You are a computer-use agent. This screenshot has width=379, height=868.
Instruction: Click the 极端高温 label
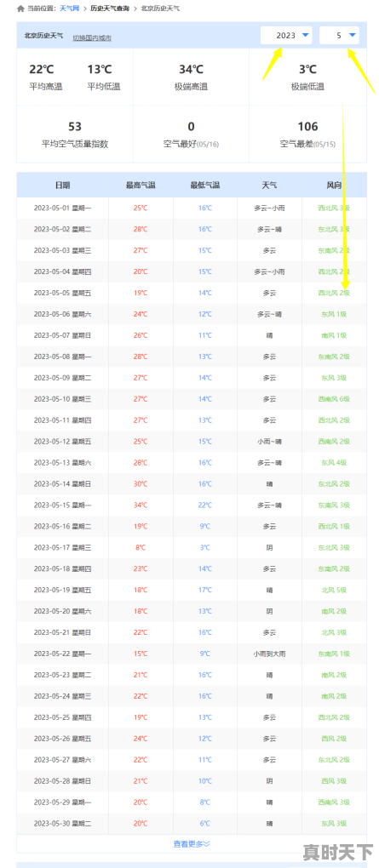tap(191, 87)
